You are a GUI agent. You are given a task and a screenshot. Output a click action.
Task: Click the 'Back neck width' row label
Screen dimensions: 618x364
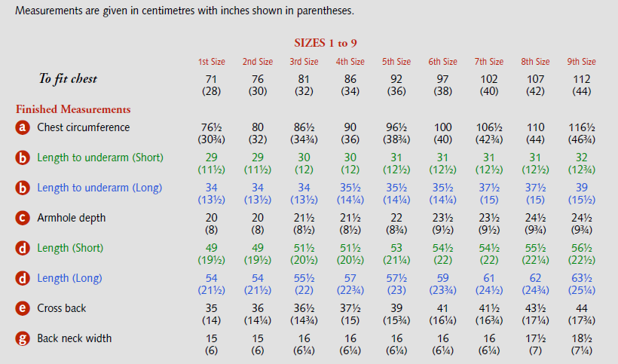(x=75, y=338)
